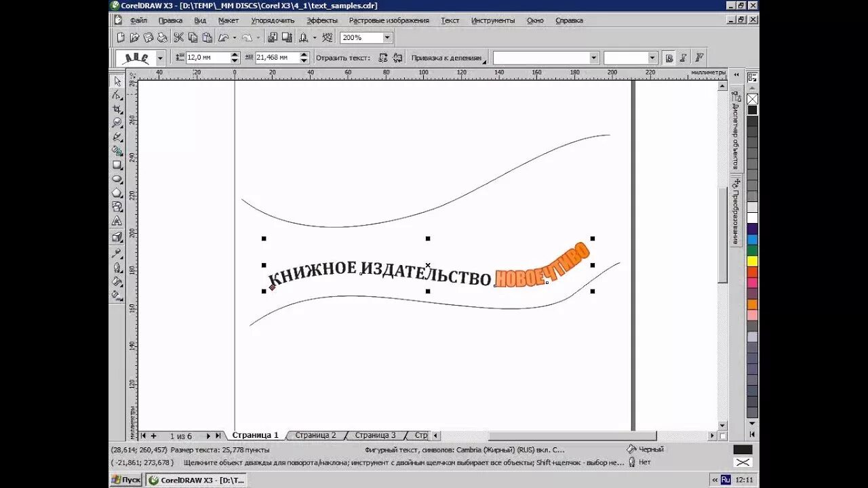The image size is (868, 488).
Task: Click the Paste icon
Action: [206, 37]
